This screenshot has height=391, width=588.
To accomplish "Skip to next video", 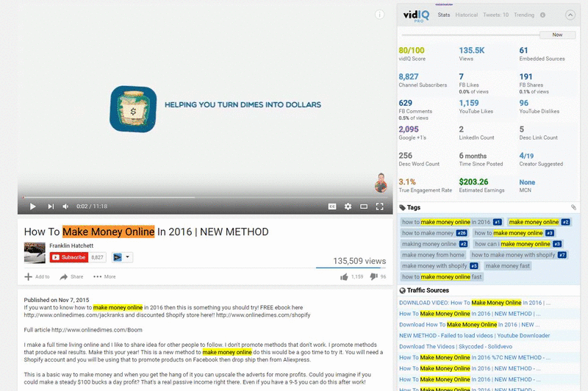I will click(x=51, y=207).
